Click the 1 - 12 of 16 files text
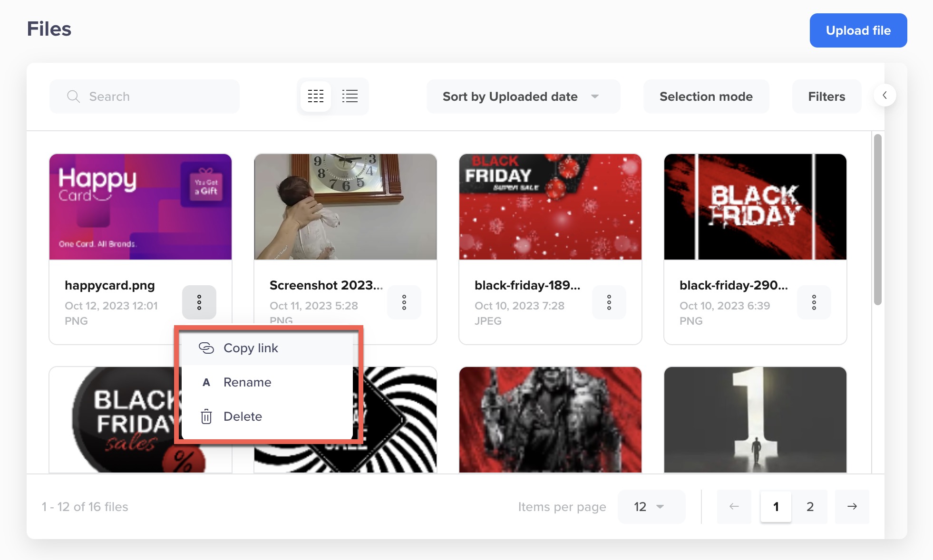933x560 pixels. point(85,507)
